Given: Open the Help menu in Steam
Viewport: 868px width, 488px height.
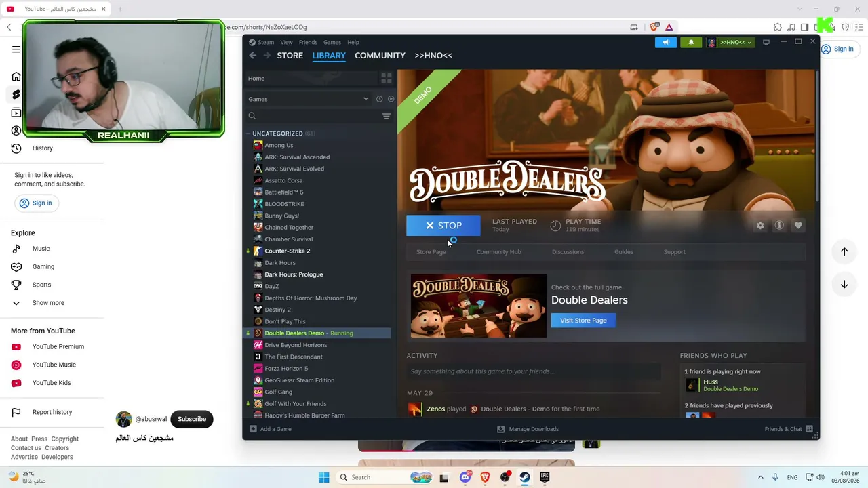Looking at the screenshot, I should 353,42.
